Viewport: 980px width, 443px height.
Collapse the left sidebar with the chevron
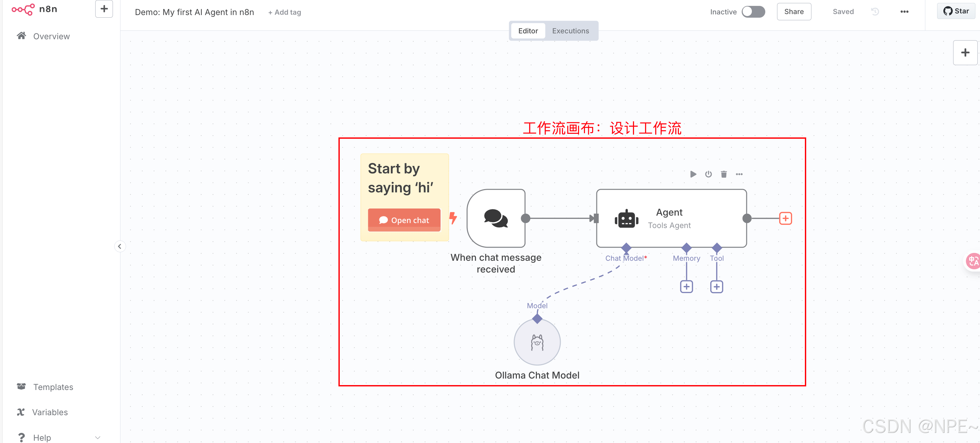(120, 246)
